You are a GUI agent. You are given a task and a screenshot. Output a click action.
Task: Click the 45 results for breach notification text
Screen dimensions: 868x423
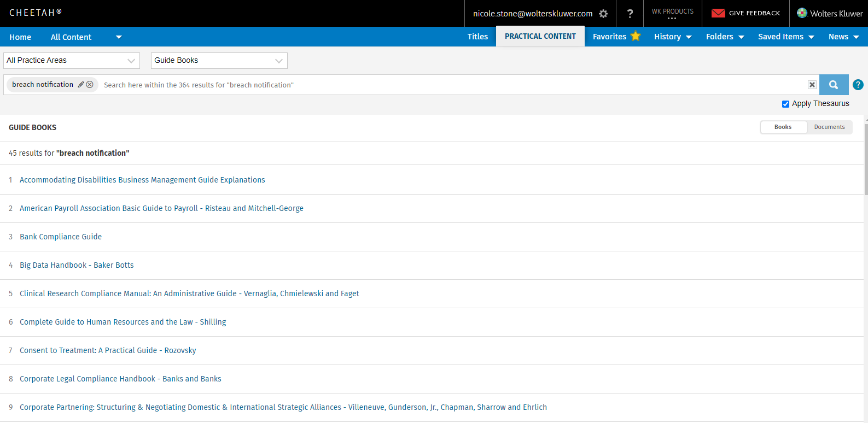[x=69, y=153]
